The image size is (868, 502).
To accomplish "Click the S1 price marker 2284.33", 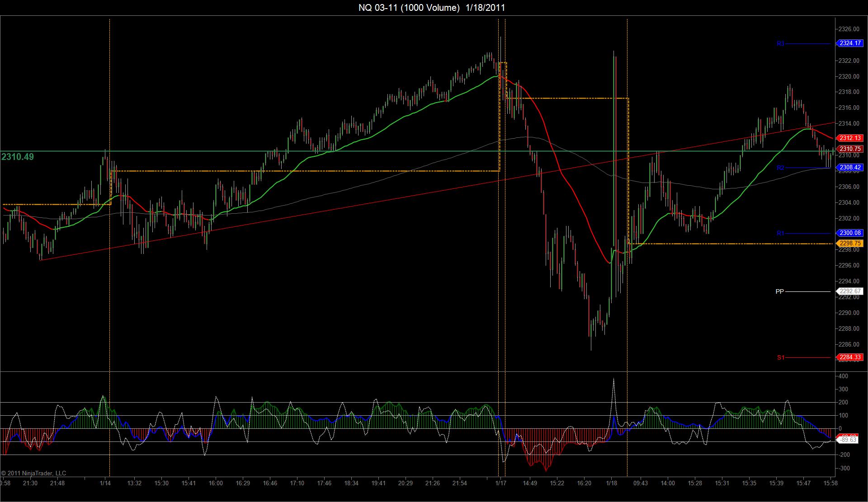I will pyautogui.click(x=850, y=357).
